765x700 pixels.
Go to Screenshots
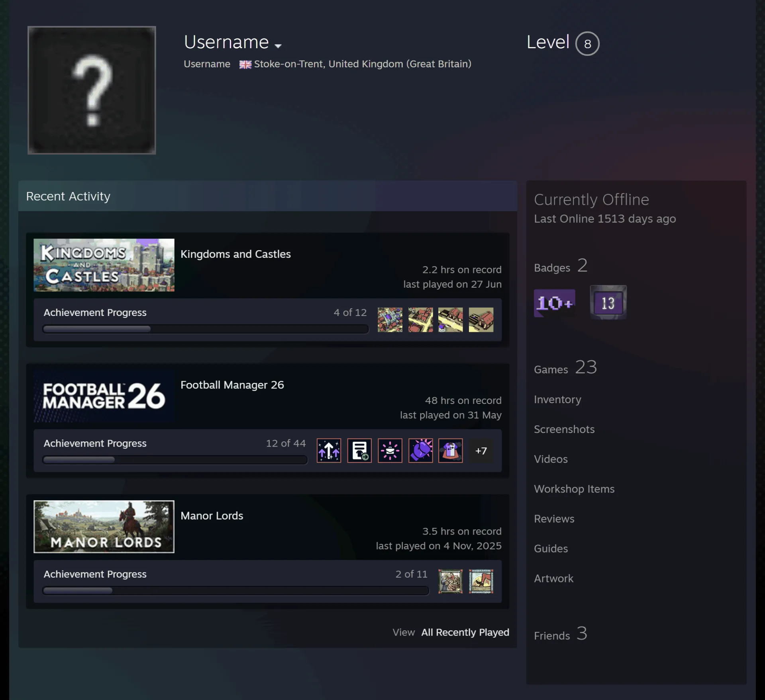pos(564,429)
